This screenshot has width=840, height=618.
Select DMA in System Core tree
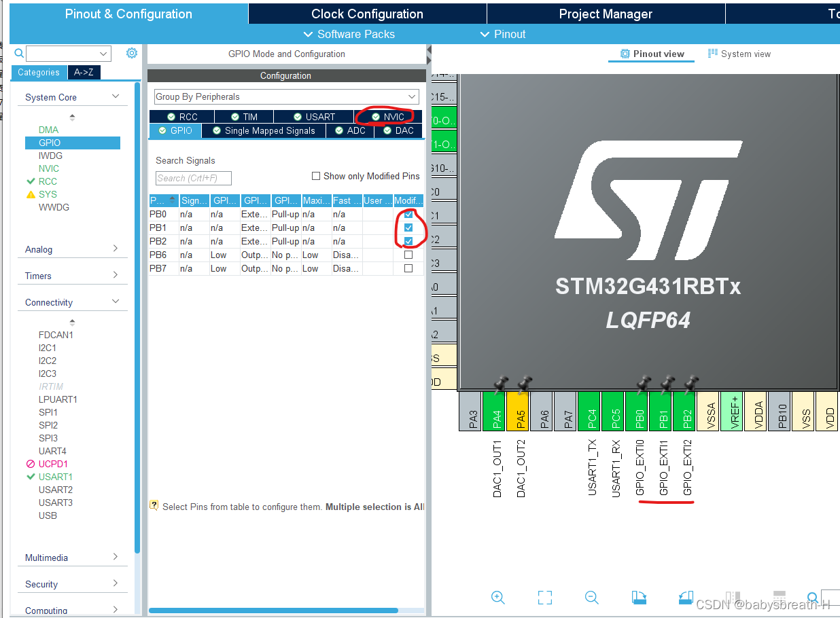[48, 130]
